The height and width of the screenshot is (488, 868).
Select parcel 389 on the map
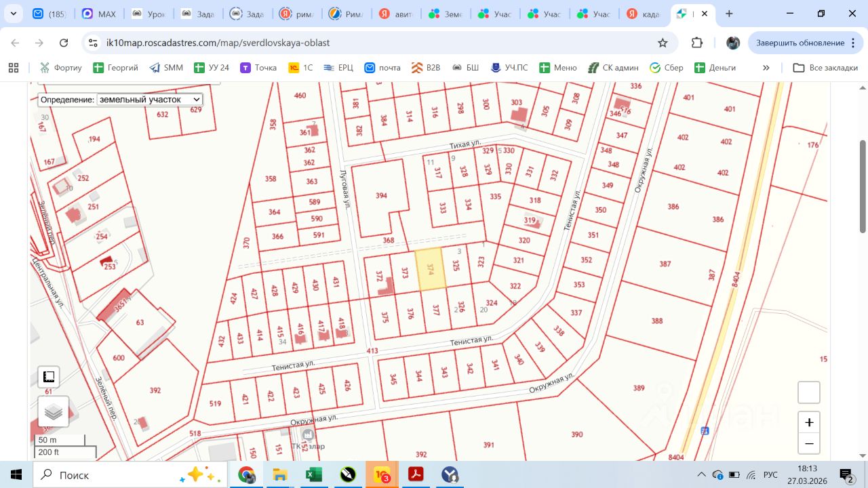pos(638,388)
